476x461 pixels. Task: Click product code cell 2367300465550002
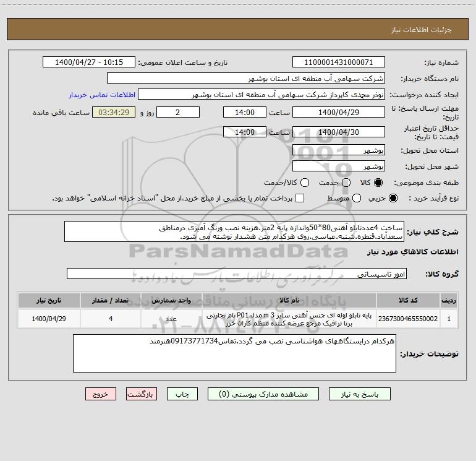point(408,319)
